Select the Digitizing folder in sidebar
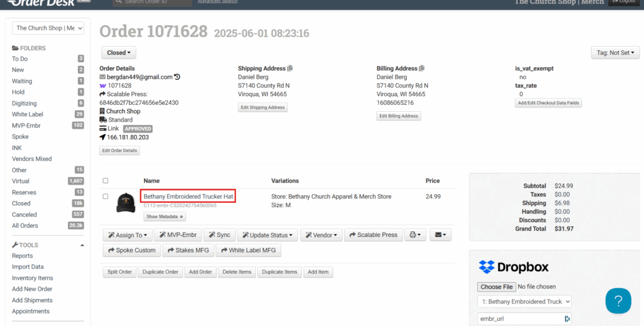 25,103
